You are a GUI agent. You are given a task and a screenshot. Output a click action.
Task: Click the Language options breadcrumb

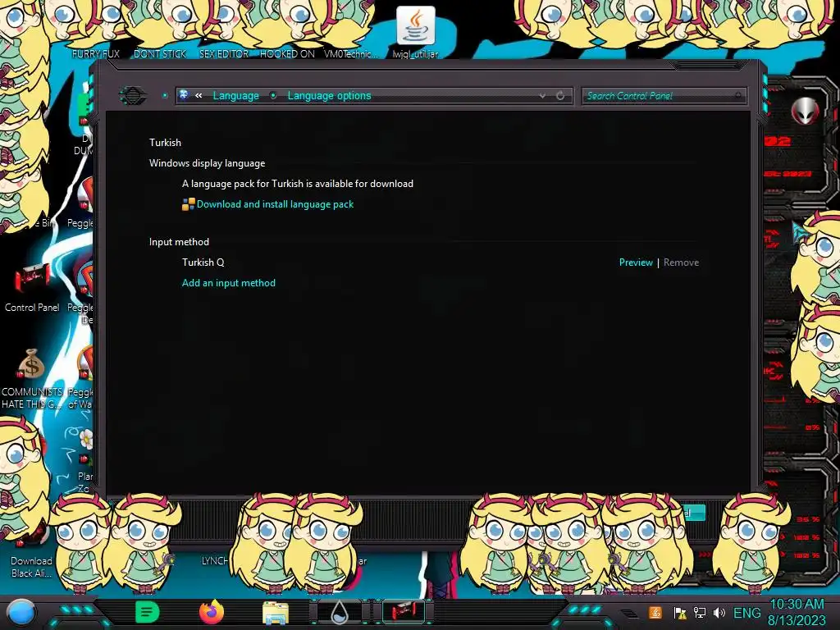(329, 96)
